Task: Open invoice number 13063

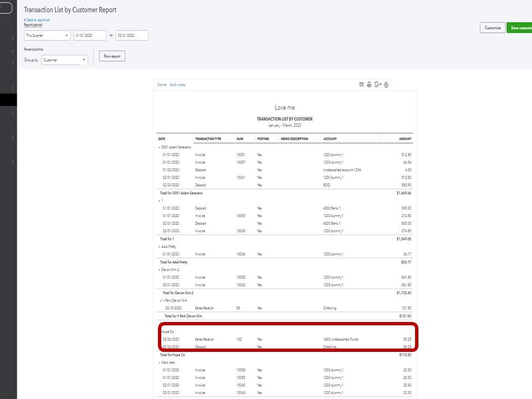Action: (x=241, y=231)
